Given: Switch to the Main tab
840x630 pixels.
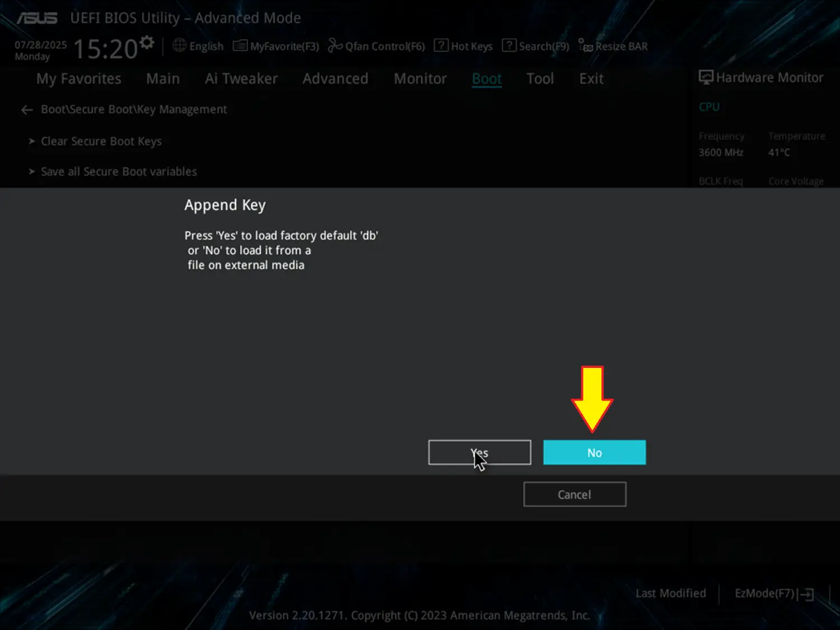Looking at the screenshot, I should 163,78.
